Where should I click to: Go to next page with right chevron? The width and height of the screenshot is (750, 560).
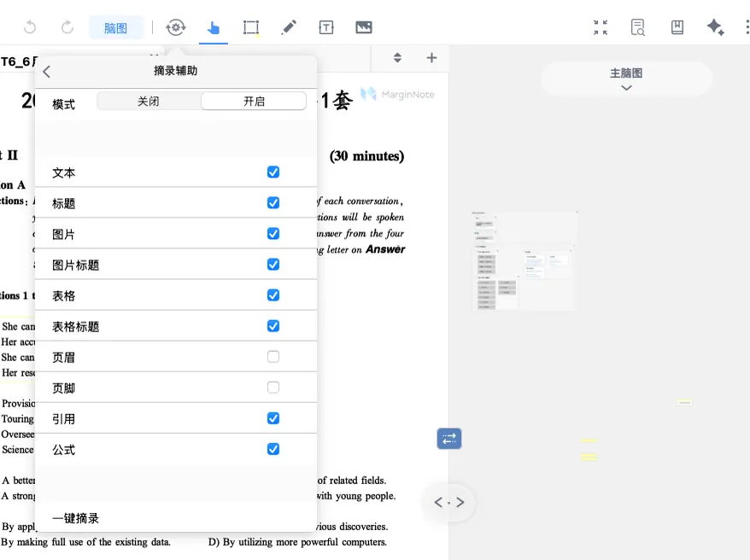460,502
